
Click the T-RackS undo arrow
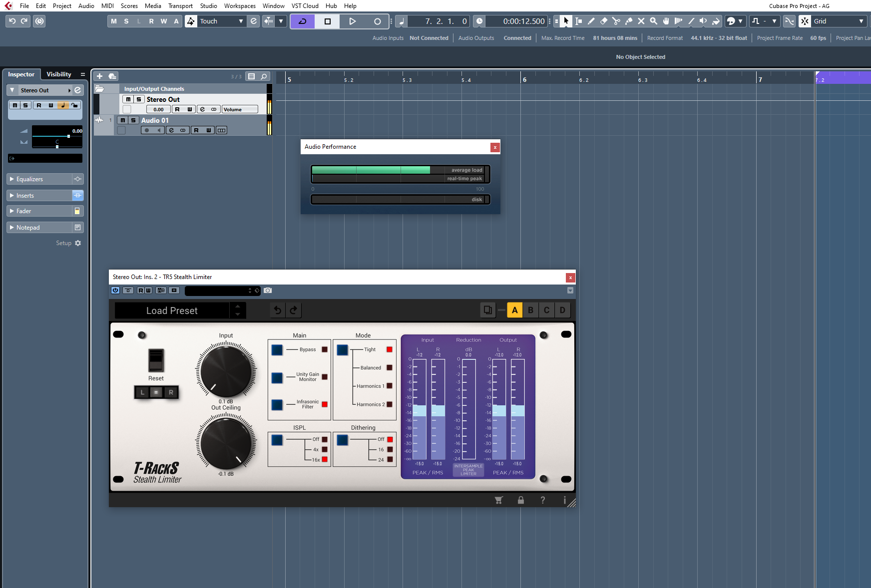coord(278,310)
